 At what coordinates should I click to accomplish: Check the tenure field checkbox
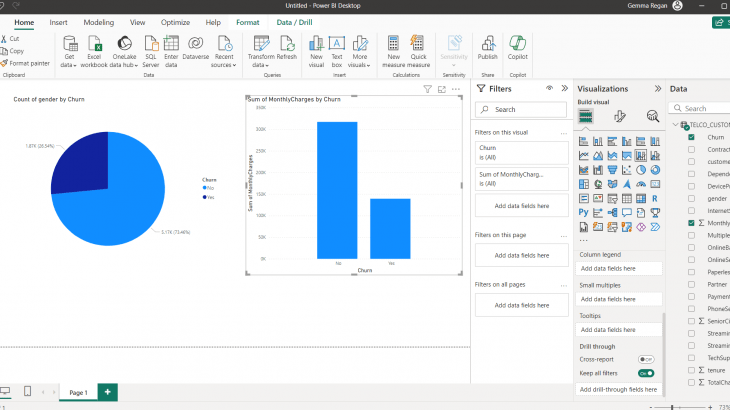coord(691,370)
